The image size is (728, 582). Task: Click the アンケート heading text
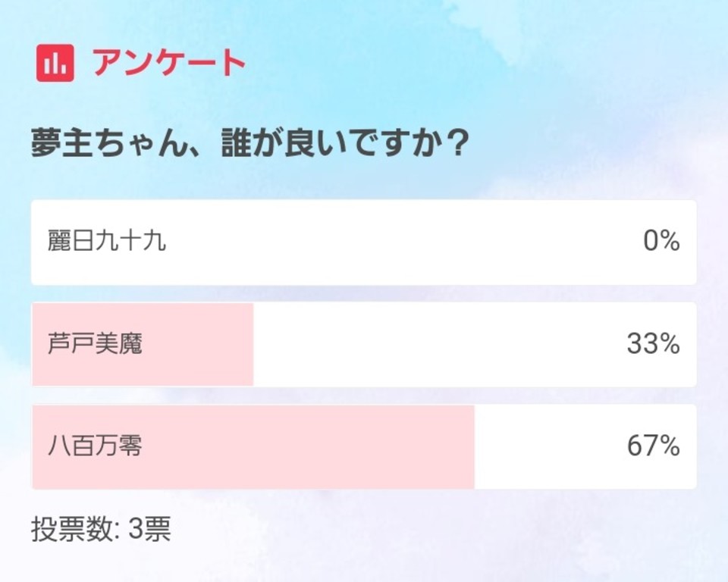coord(169,63)
